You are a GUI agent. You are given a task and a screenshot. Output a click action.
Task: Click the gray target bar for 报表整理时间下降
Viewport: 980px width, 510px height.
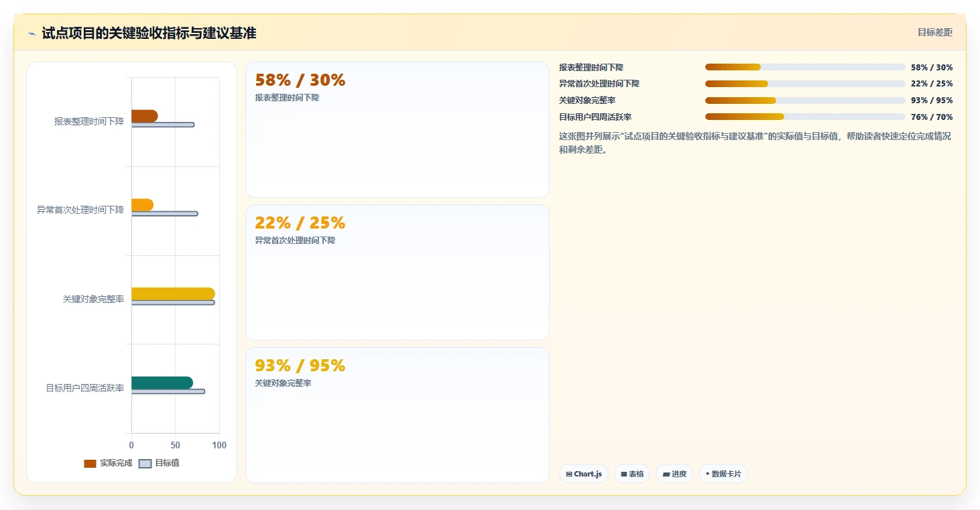tap(163, 125)
